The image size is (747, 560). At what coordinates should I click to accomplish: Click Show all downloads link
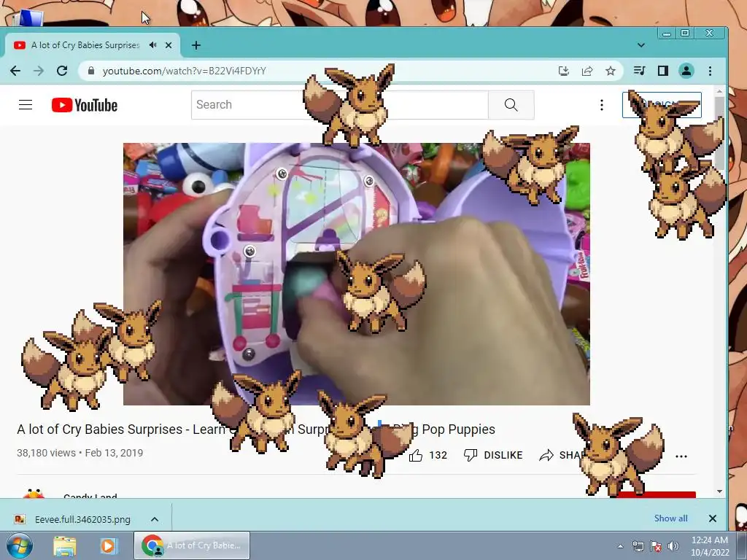coord(671,518)
